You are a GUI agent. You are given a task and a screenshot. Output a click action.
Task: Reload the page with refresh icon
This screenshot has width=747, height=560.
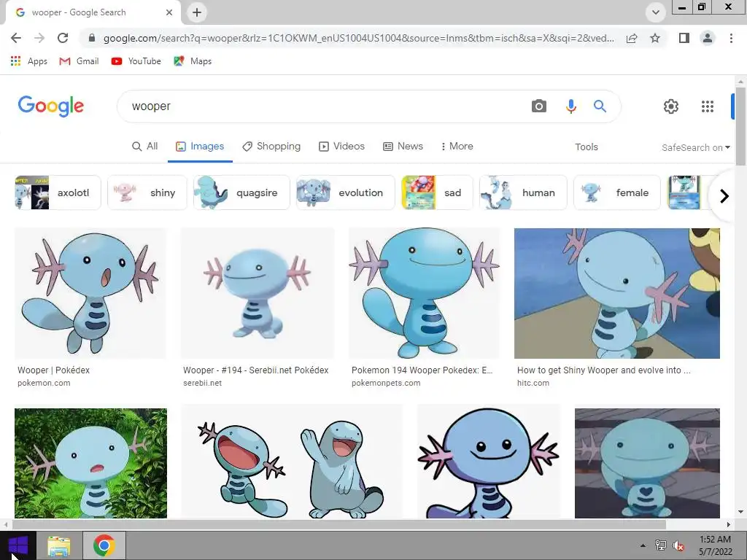click(63, 38)
